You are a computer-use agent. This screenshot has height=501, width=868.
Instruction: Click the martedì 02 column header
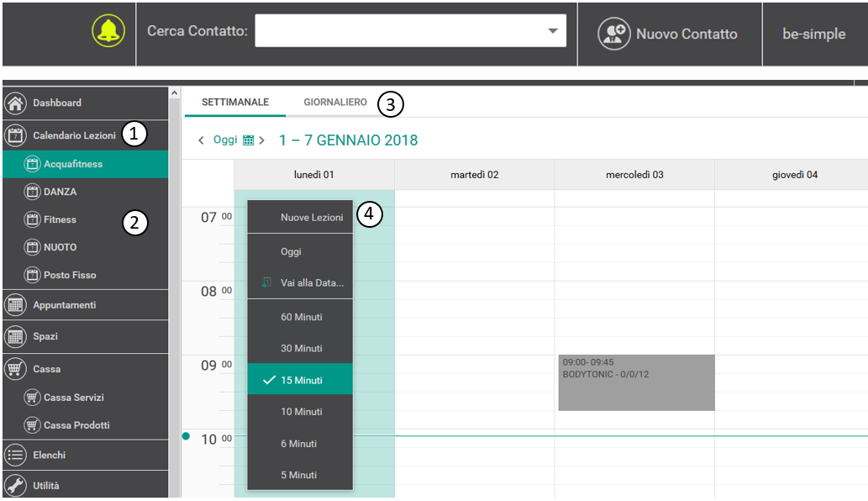pos(475,174)
